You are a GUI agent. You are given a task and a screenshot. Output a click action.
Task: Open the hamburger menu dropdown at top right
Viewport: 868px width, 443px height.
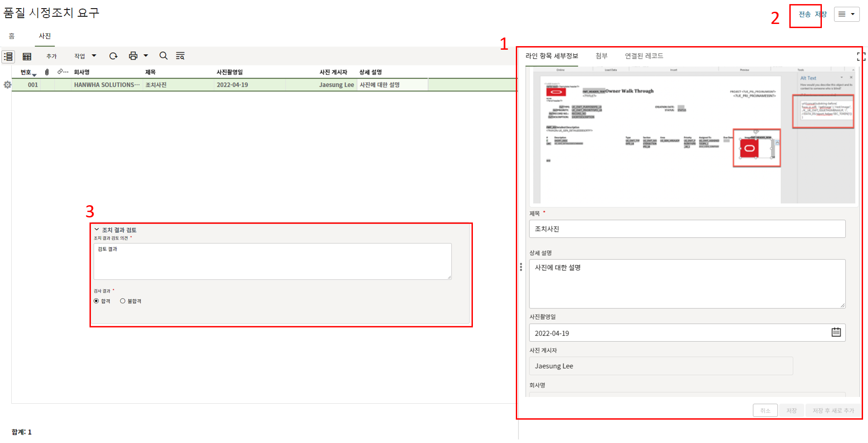846,14
